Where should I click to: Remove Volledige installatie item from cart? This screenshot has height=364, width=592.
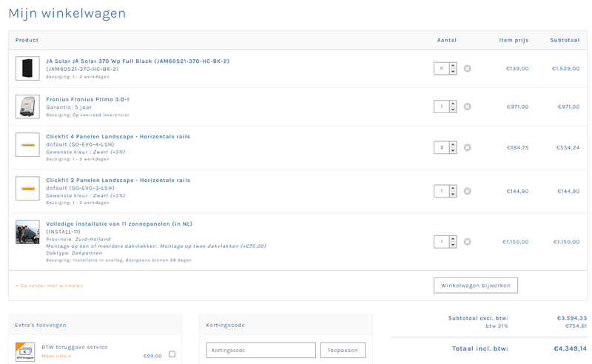click(468, 242)
